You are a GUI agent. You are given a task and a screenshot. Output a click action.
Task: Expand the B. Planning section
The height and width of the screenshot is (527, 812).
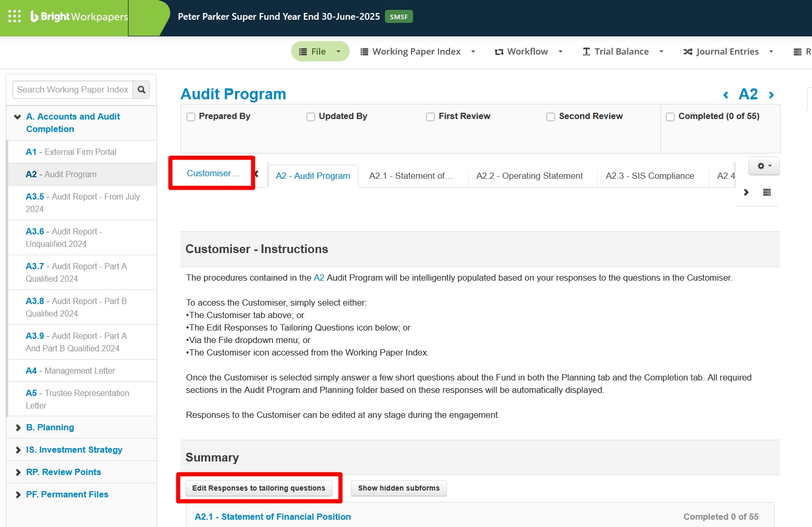(x=18, y=428)
